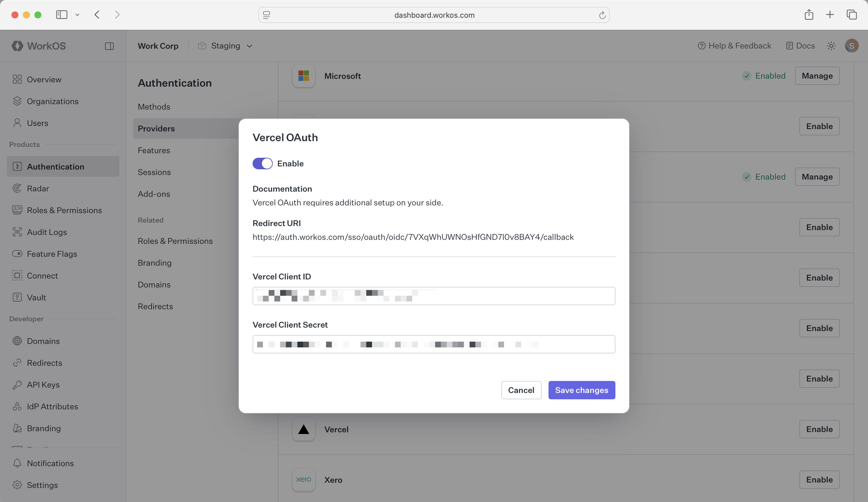The height and width of the screenshot is (502, 868).
Task: Select the Vault sidebar icon
Action: 17,297
